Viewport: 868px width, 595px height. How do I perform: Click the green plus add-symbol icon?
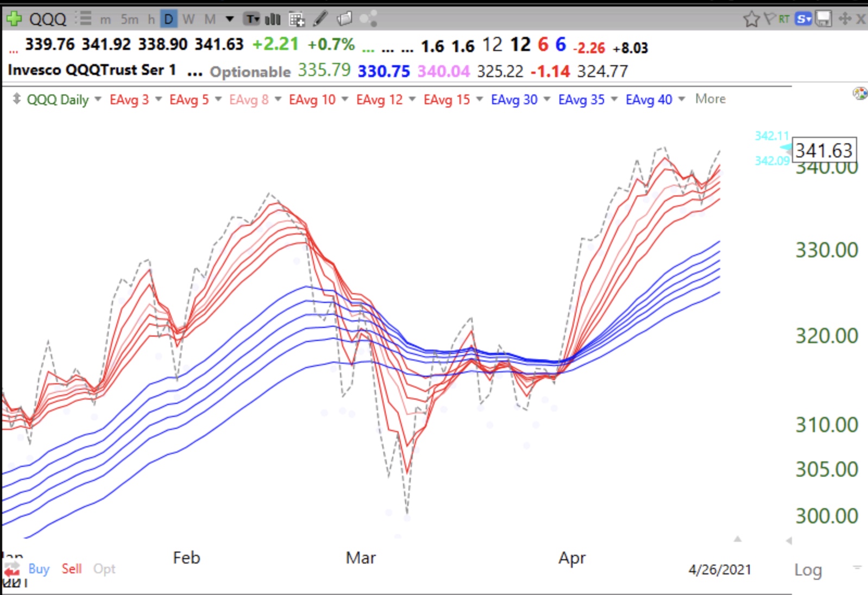click(x=14, y=19)
